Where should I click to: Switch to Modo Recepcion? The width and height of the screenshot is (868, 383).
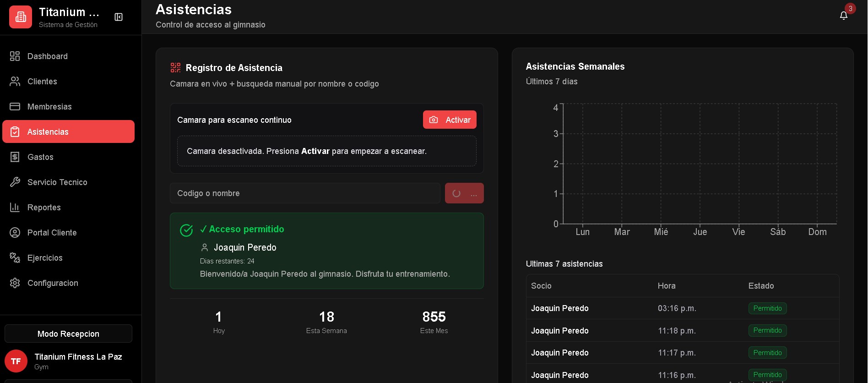(x=68, y=334)
